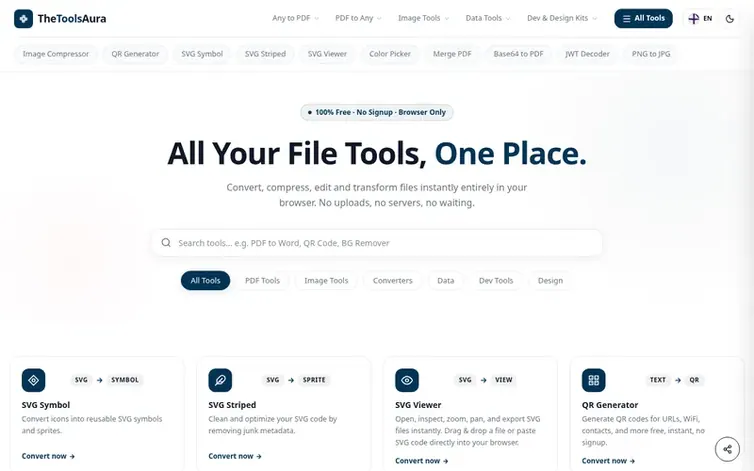Click the 100% Free No Signup badge
The height and width of the screenshot is (471, 754).
pos(377,112)
